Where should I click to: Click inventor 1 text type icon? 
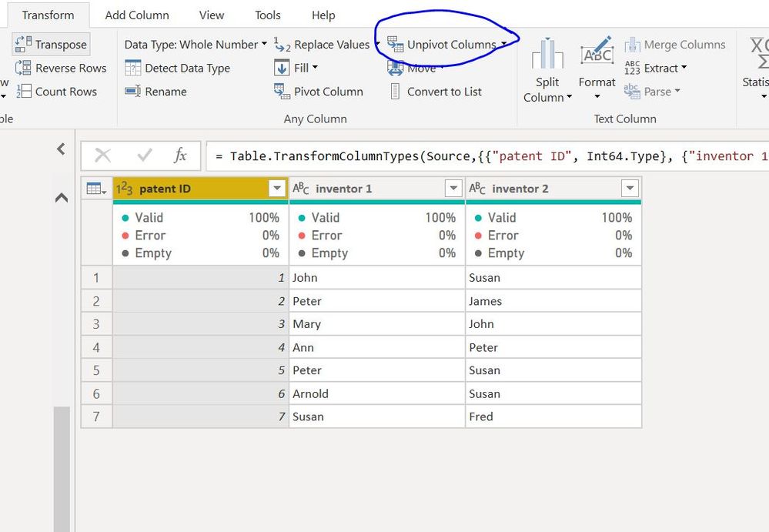point(301,189)
